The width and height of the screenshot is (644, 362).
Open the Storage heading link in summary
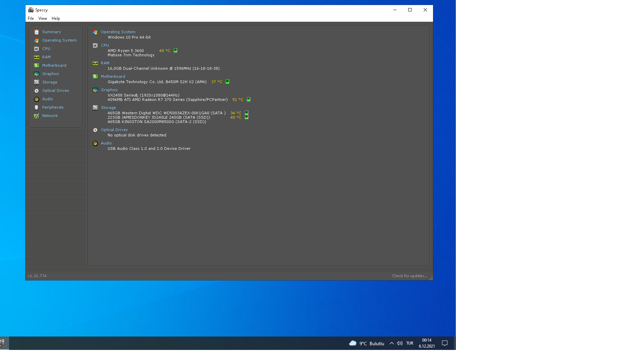point(108,108)
